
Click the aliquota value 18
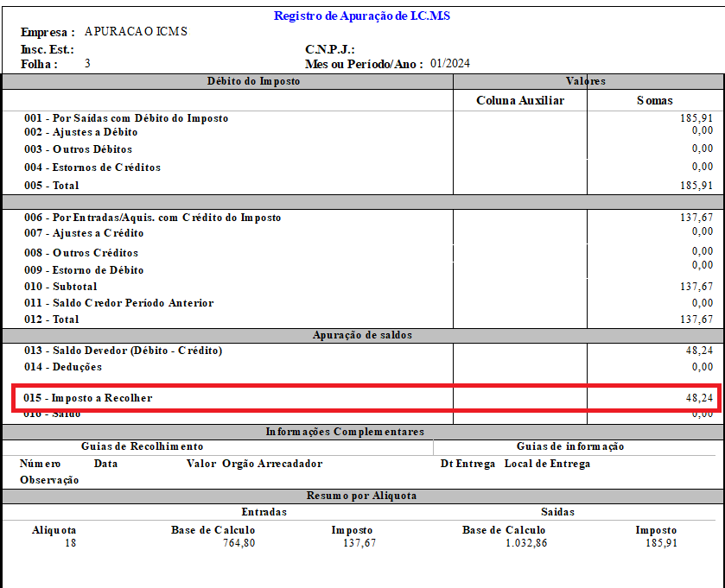pyautogui.click(x=70, y=543)
